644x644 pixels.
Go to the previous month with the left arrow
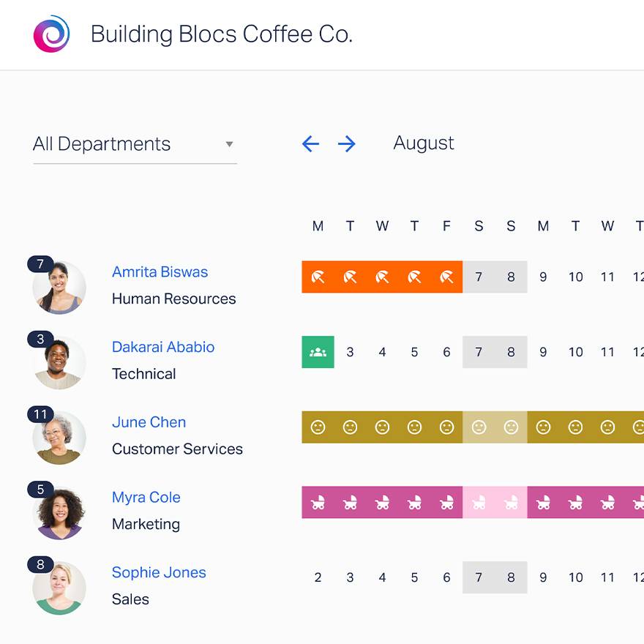[x=310, y=143]
